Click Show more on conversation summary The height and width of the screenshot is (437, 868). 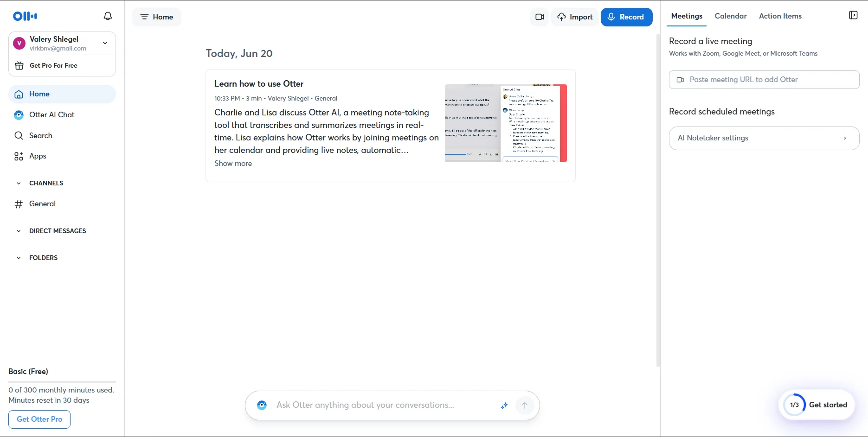coord(233,164)
